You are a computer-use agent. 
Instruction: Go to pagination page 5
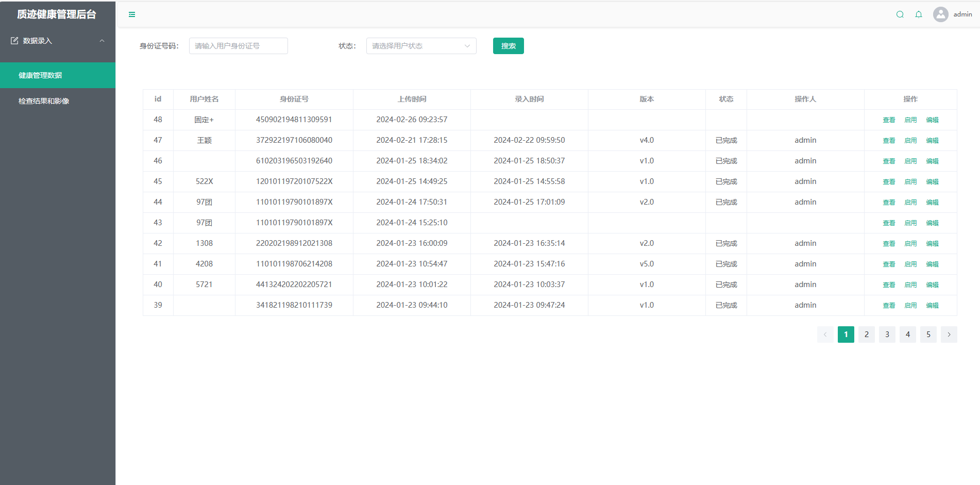[928, 335]
